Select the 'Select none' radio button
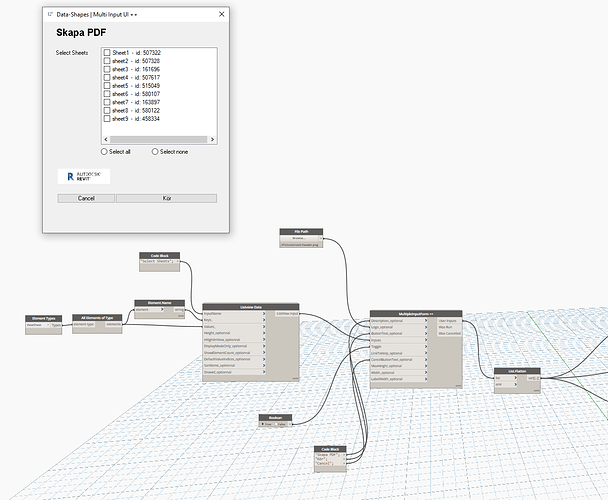The width and height of the screenshot is (608, 500). click(155, 152)
